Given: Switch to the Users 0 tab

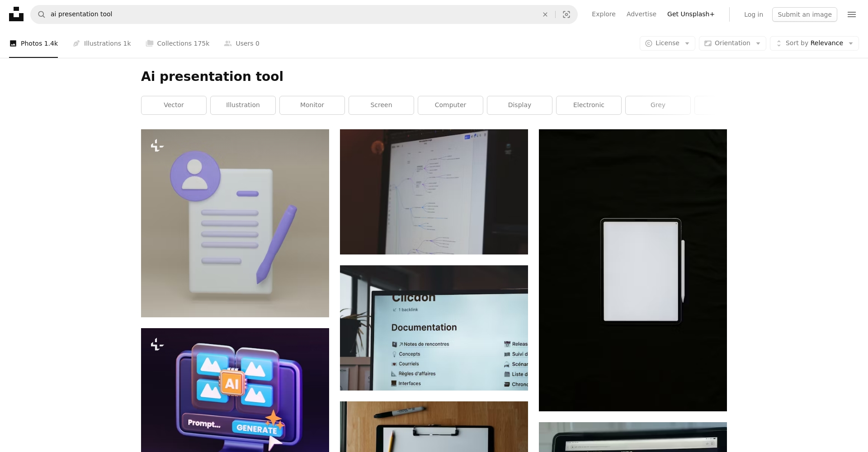Looking at the screenshot, I should pyautogui.click(x=241, y=43).
